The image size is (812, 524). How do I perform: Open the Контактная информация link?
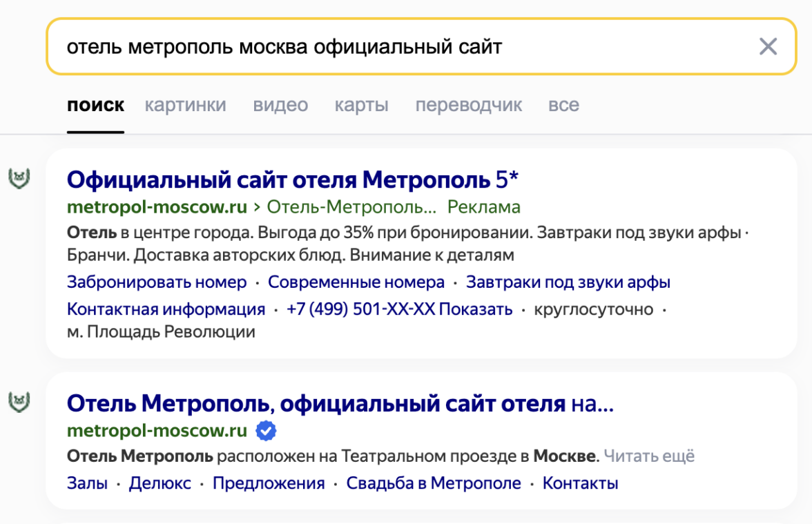tap(166, 309)
